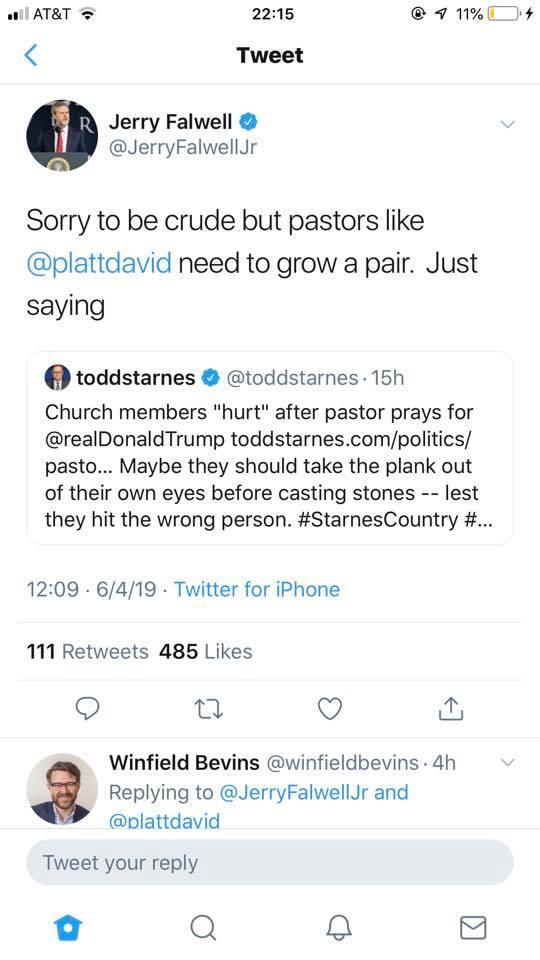Open Jerry Falwell profile picture
The height and width of the screenshot is (960, 540).
pyautogui.click(x=62, y=135)
